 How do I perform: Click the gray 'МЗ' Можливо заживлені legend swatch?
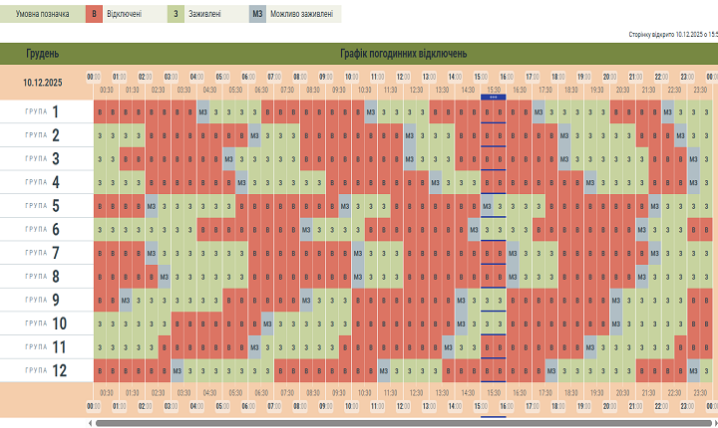(x=257, y=15)
